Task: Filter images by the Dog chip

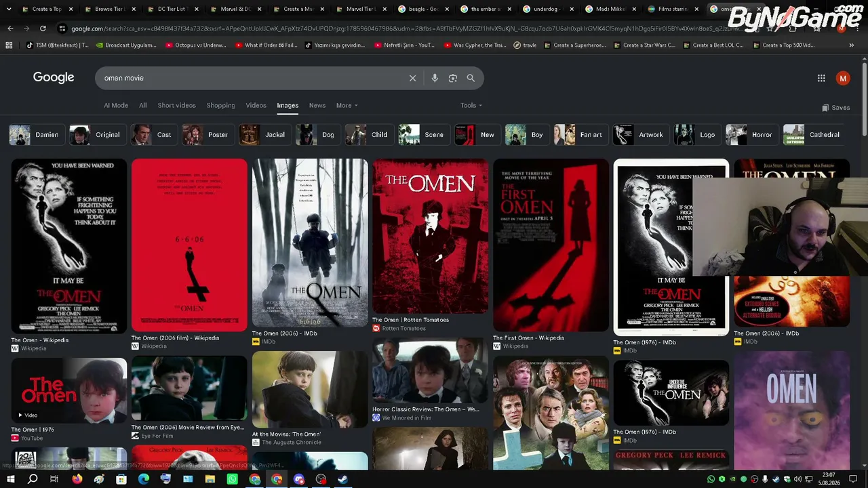Action: tap(318, 135)
